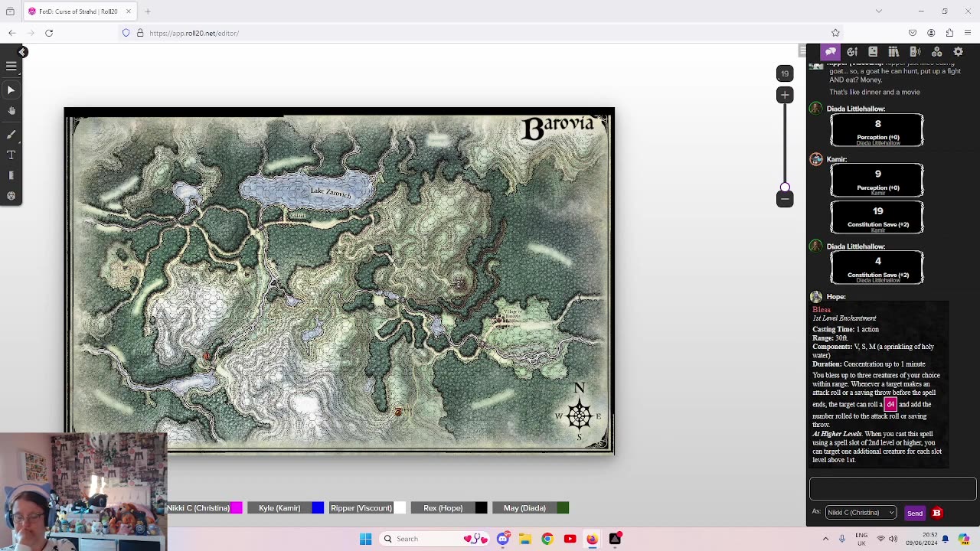The image size is (980, 551).
Task: Open the 'As: Nikki C' speaker dropdown
Action: [861, 513]
